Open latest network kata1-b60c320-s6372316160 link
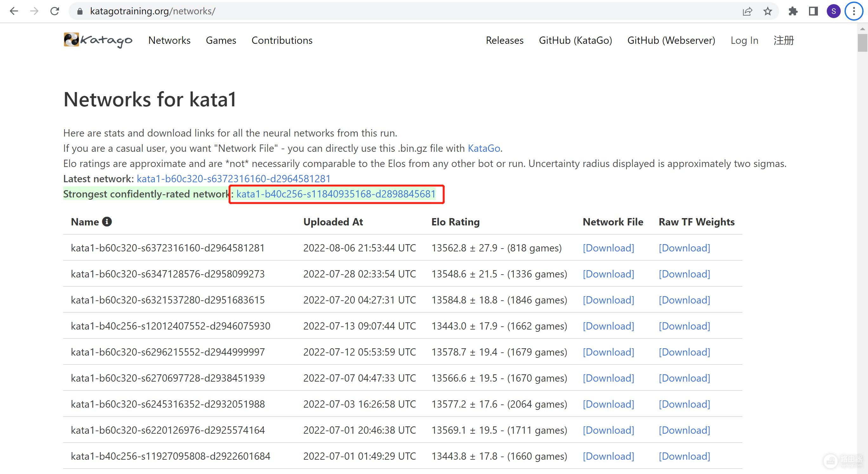Screen dimensions: 868x474 point(233,179)
